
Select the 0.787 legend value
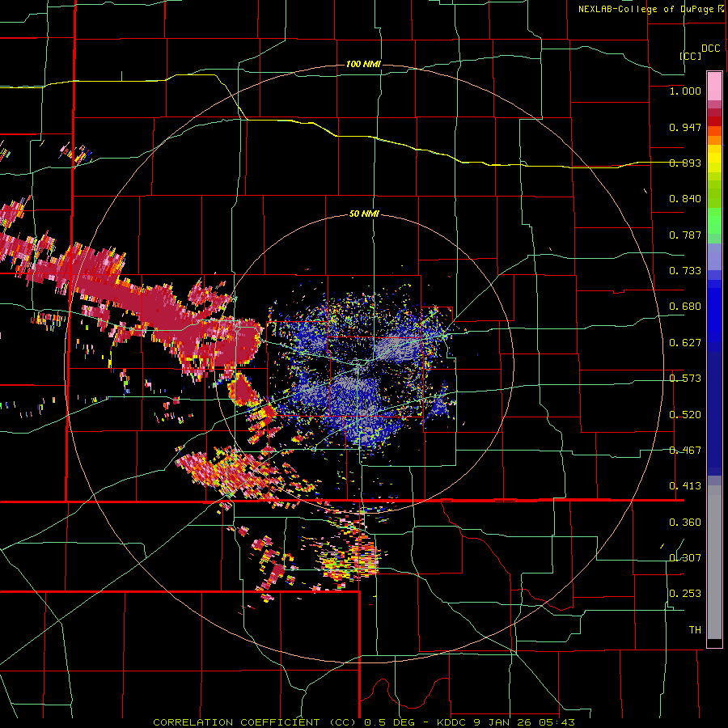[685, 235]
